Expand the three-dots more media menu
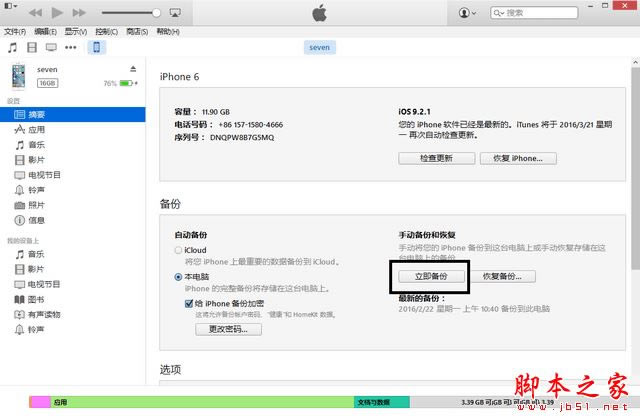This screenshot has width=640, height=418. 74,48
